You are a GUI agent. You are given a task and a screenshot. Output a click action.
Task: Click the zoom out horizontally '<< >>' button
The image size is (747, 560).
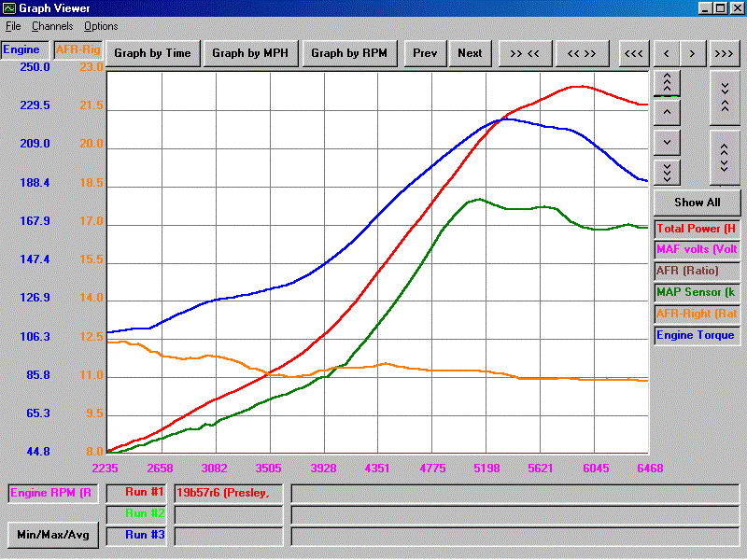582,53
